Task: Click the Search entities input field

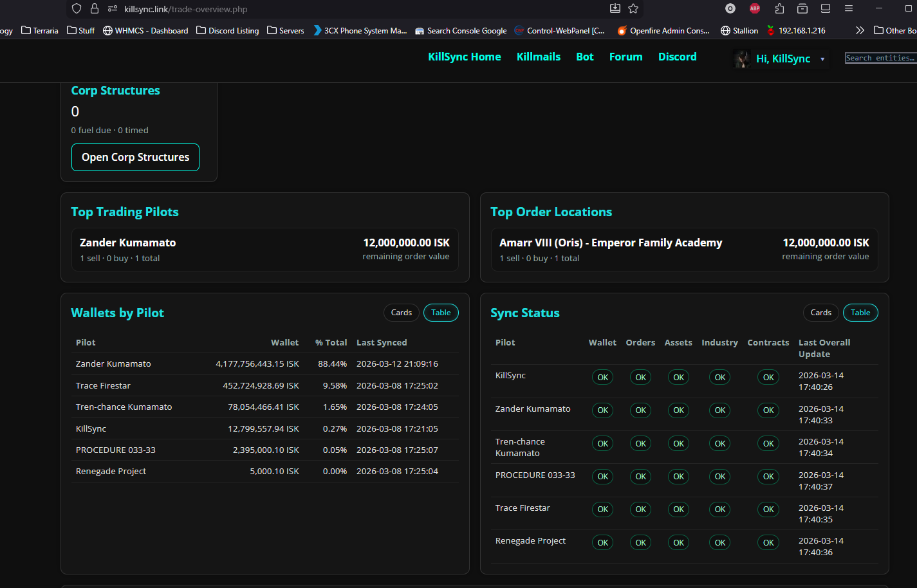Action: 880,58
